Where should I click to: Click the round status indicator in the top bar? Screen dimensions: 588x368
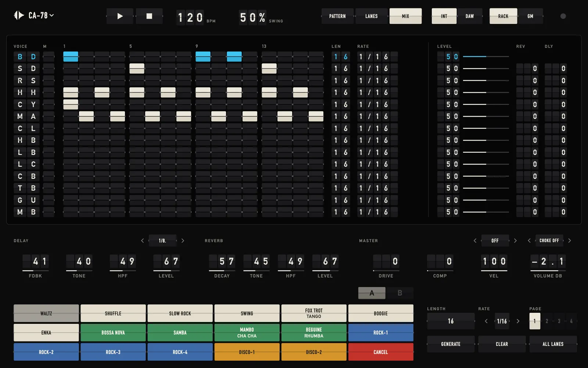563,16
